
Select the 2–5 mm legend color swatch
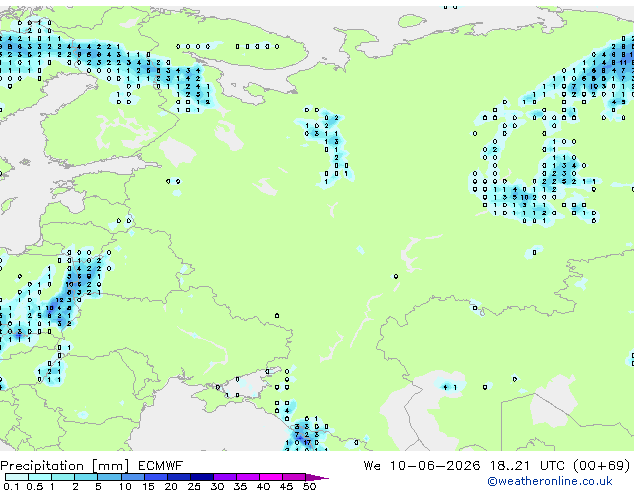(86, 477)
